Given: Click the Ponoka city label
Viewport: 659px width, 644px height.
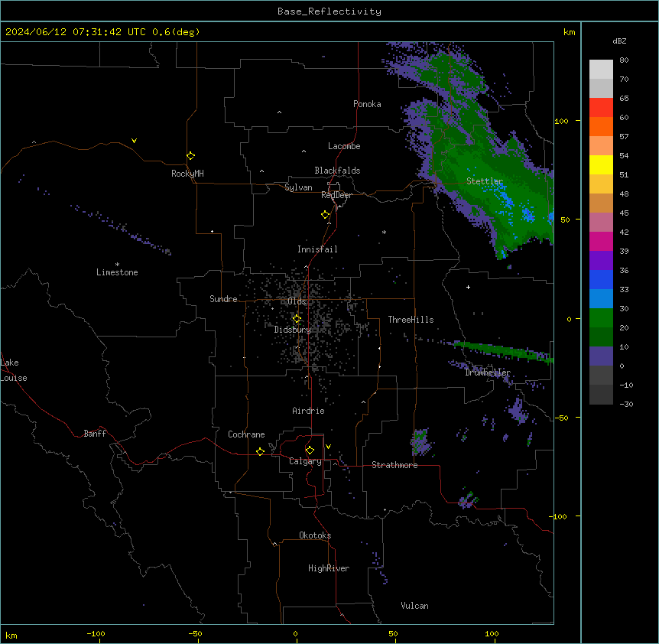Looking at the screenshot, I should (367, 104).
